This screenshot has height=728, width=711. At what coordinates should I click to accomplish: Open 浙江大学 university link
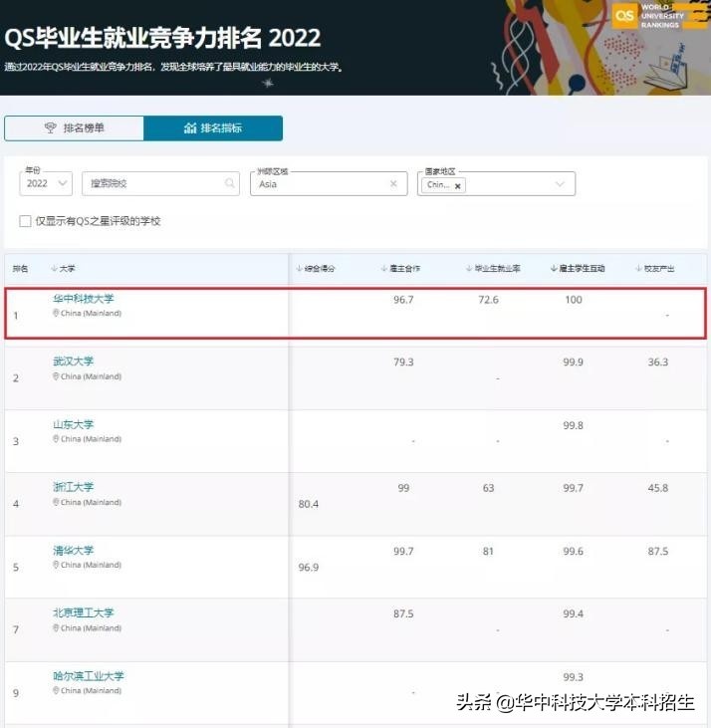[74, 487]
